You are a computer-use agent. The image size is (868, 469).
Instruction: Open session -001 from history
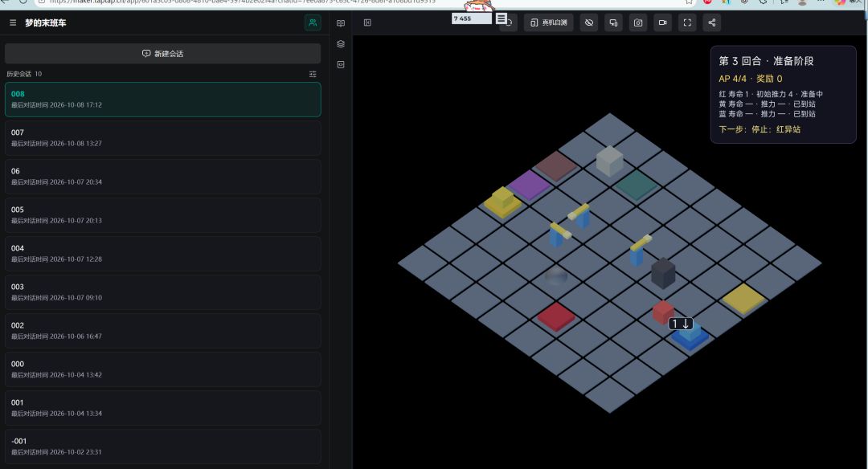click(162, 447)
